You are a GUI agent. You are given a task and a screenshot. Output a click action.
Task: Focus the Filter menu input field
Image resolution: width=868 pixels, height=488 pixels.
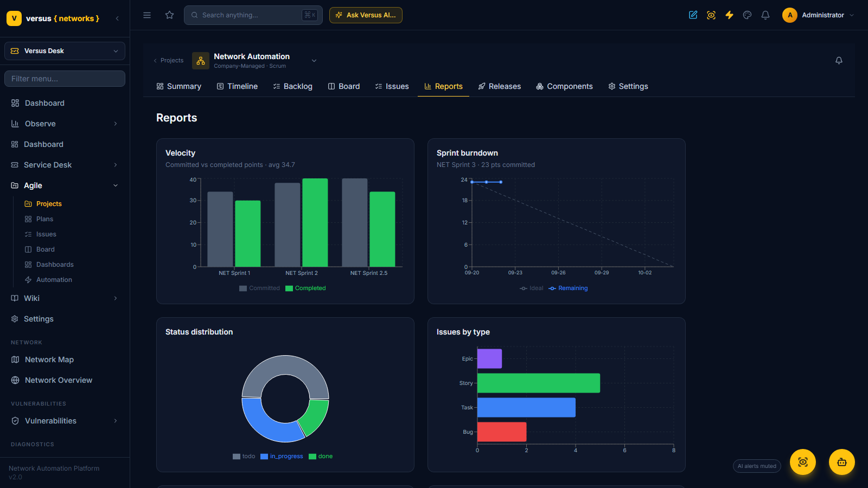[65, 79]
